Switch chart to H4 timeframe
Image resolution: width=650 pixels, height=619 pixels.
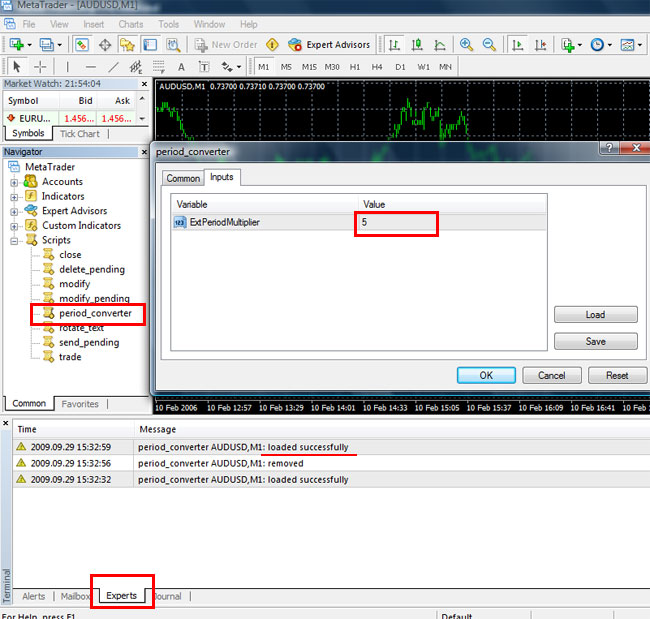click(377, 67)
